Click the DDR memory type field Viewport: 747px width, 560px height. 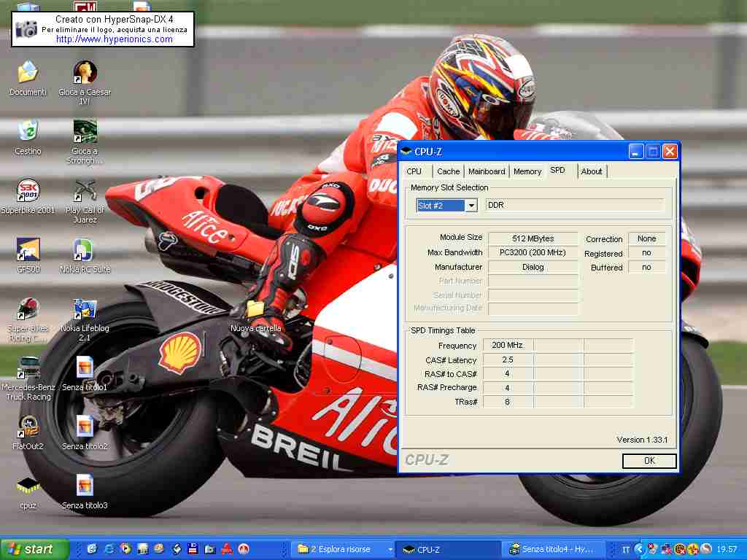pyautogui.click(x=574, y=205)
